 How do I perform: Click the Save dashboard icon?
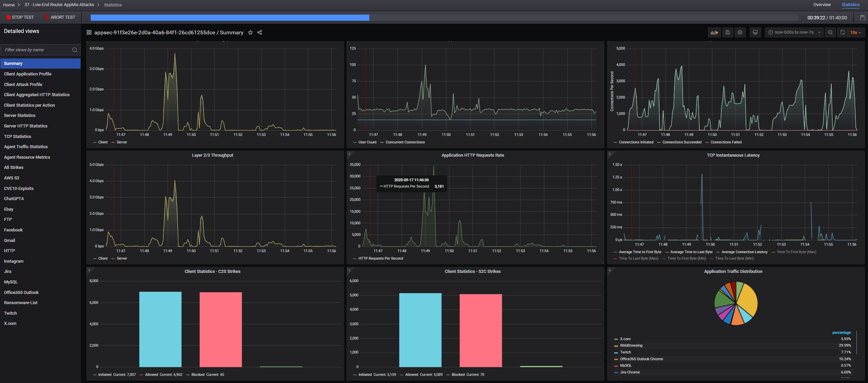[727, 33]
